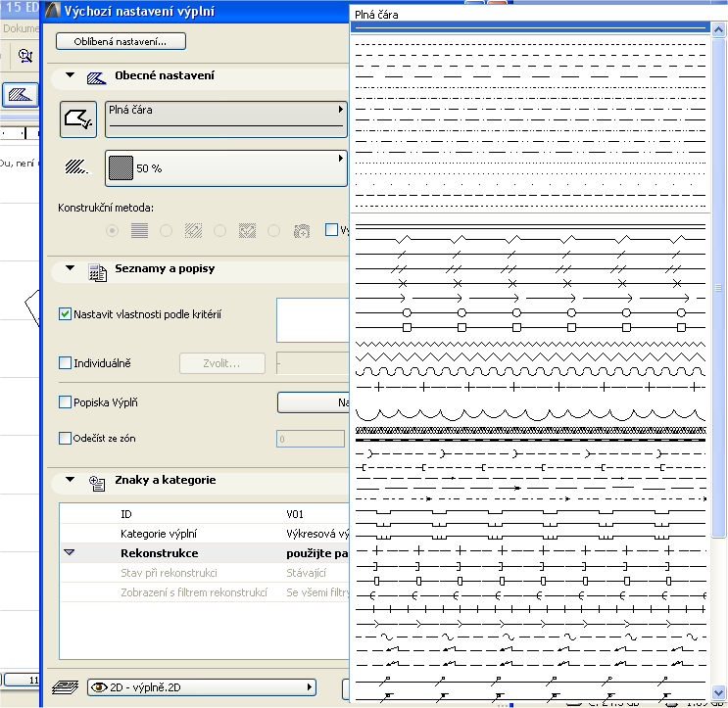728x708 pixels.
Task: Click the Odečíst ze zón value field
Action: tap(311, 439)
